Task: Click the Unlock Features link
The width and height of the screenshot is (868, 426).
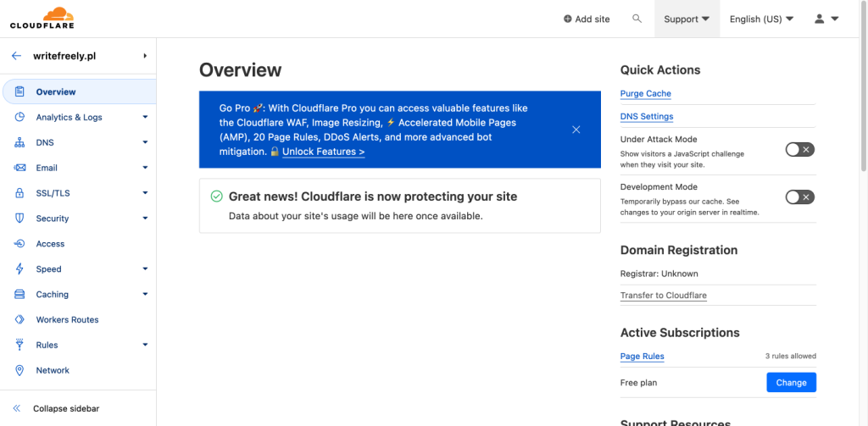Action: point(323,152)
